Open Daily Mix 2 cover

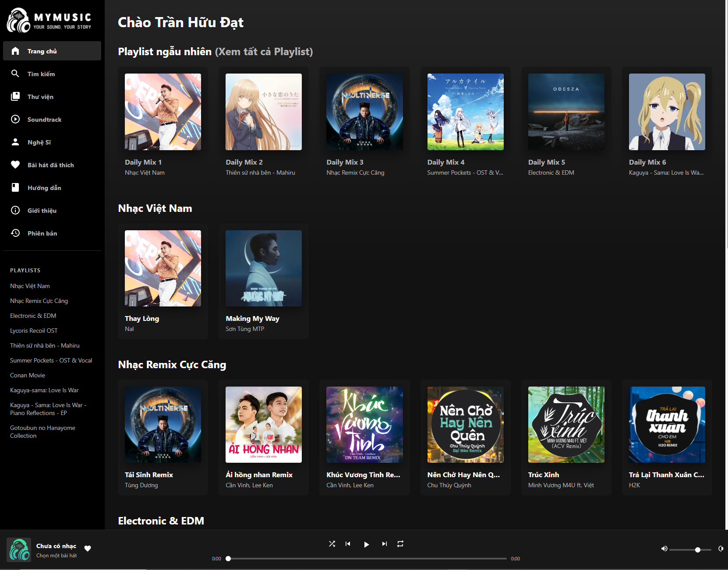click(x=264, y=112)
